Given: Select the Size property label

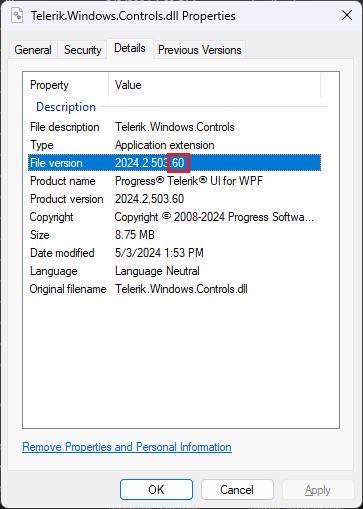Looking at the screenshot, I should [40, 235].
